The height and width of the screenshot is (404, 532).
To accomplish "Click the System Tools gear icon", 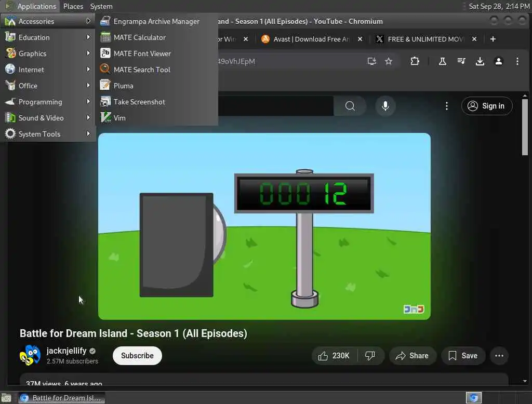I will pyautogui.click(x=10, y=133).
